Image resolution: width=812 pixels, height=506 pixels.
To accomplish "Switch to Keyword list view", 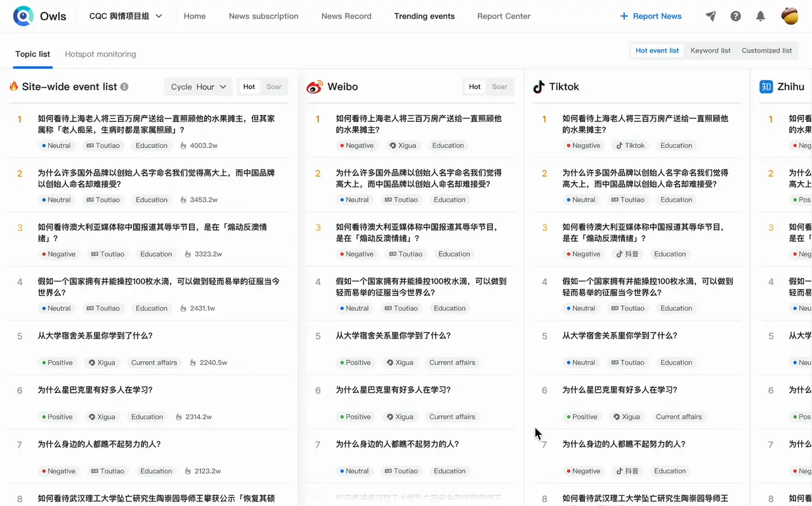I will pyautogui.click(x=710, y=51).
